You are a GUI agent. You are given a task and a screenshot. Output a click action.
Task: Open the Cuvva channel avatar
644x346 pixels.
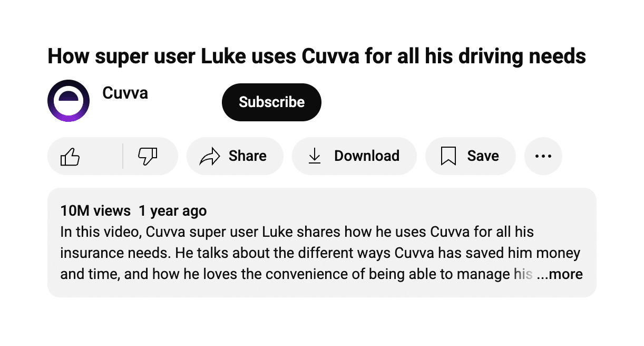pyautogui.click(x=69, y=101)
